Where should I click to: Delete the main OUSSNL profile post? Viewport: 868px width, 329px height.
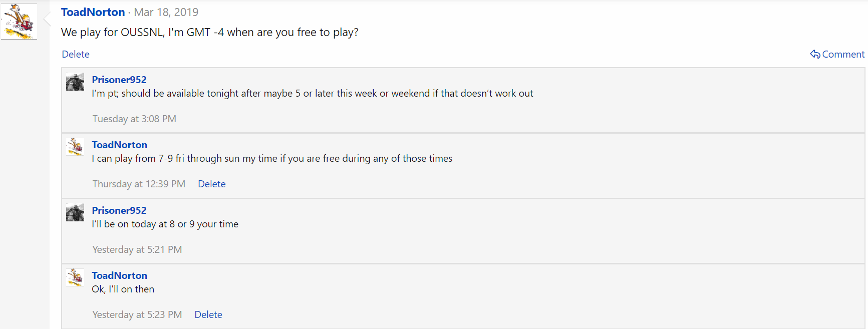(x=76, y=54)
